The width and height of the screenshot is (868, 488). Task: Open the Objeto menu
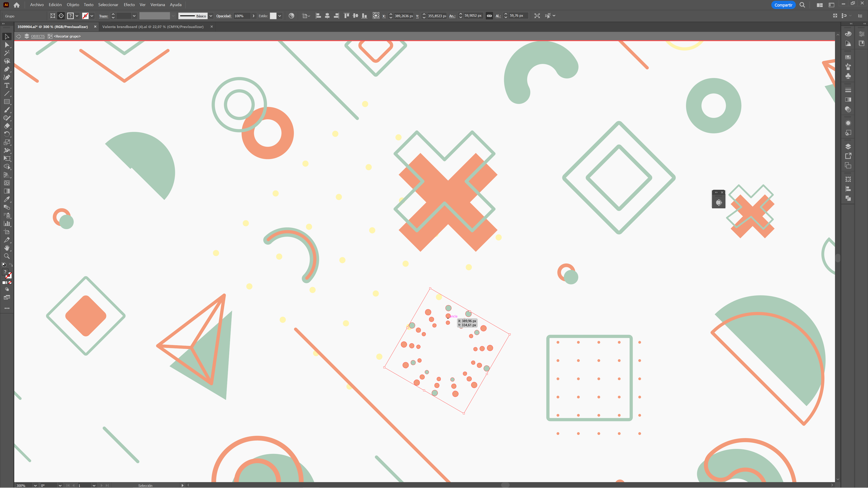pyautogui.click(x=73, y=5)
